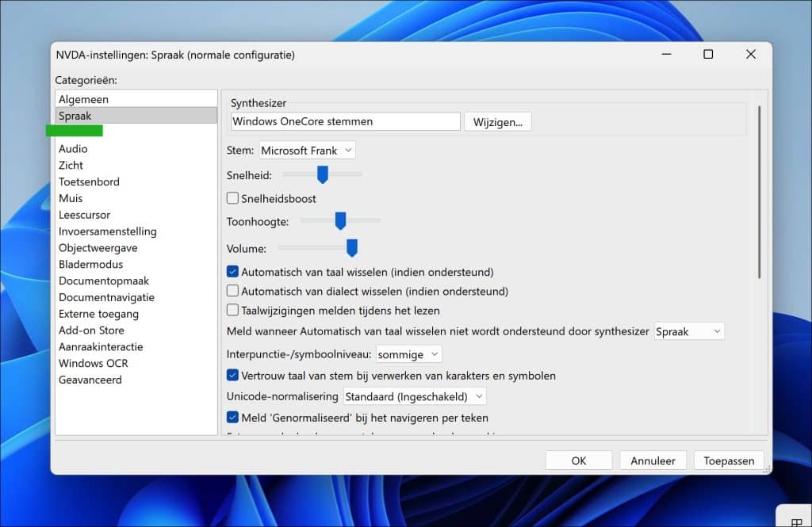
Task: Click the Synthesizer name text field
Action: [345, 122]
